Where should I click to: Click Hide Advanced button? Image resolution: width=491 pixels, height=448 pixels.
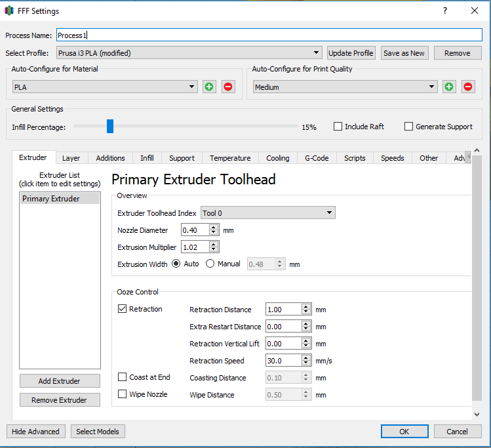click(x=35, y=432)
